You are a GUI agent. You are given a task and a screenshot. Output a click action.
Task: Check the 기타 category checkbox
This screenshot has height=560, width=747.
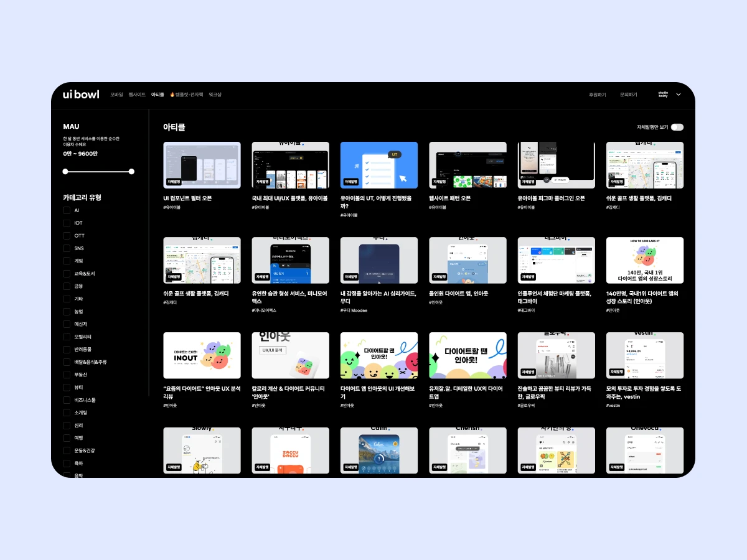[67, 299]
